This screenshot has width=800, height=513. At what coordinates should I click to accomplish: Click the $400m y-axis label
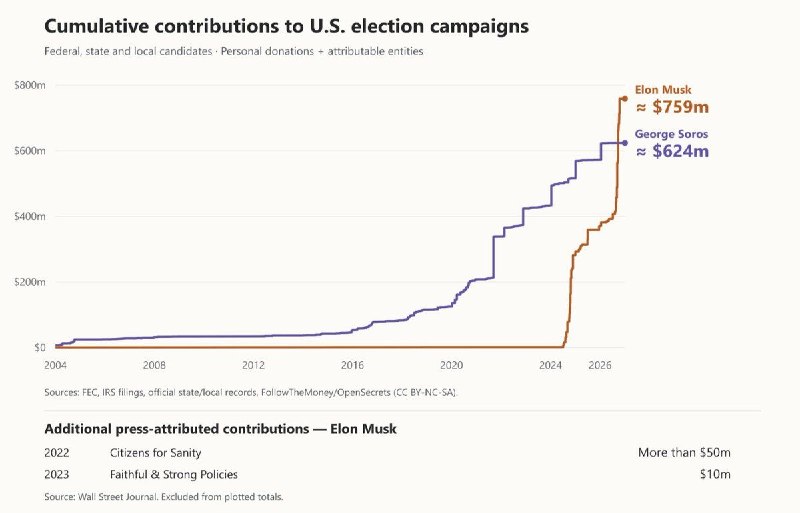[30, 216]
